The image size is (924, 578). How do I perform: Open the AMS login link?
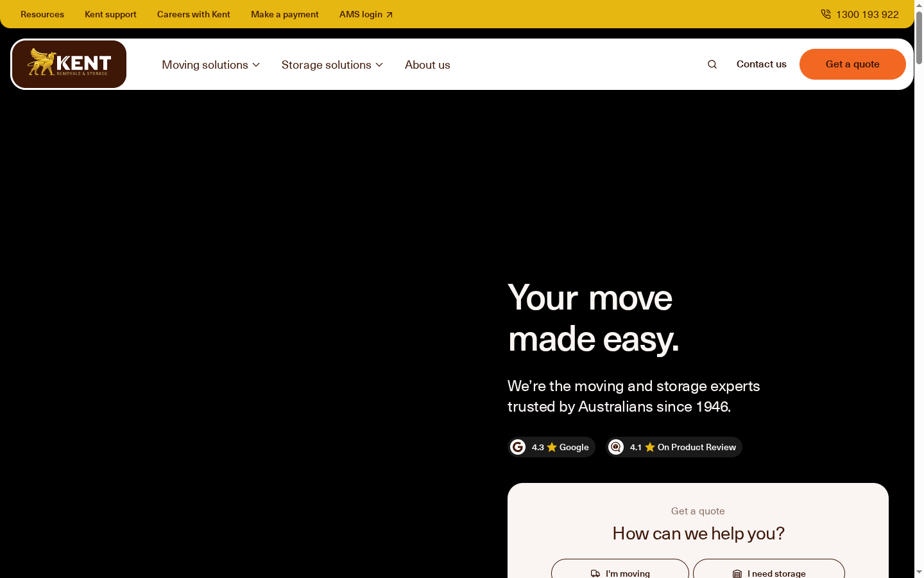click(x=366, y=14)
